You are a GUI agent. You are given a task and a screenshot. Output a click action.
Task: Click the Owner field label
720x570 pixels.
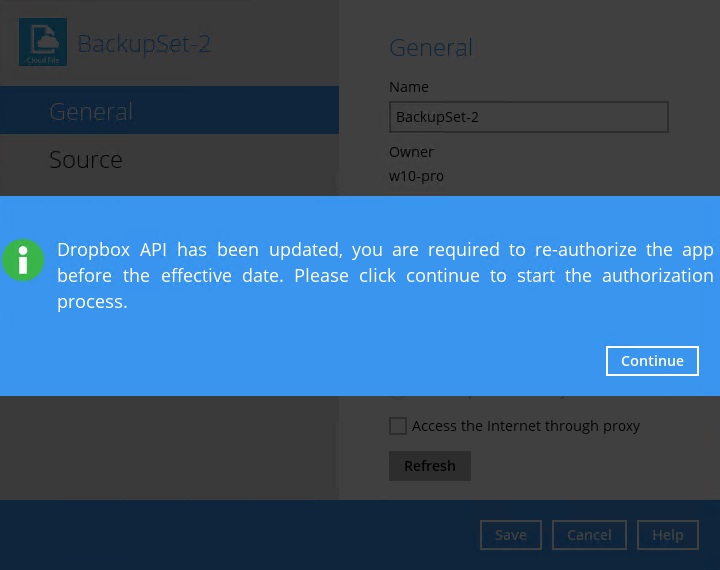(411, 152)
